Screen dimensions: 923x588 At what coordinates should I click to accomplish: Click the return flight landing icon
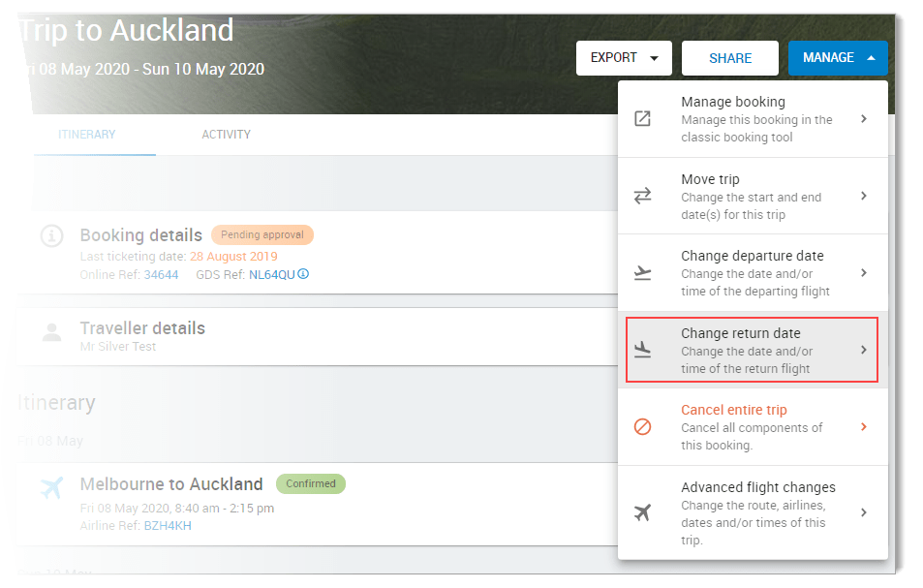tap(643, 350)
